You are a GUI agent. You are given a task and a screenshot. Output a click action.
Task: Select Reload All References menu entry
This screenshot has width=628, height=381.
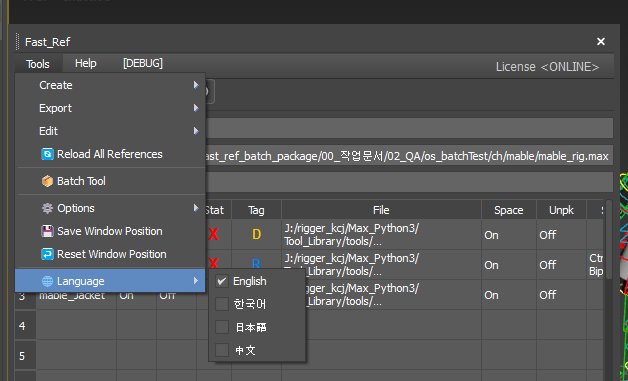coord(110,154)
